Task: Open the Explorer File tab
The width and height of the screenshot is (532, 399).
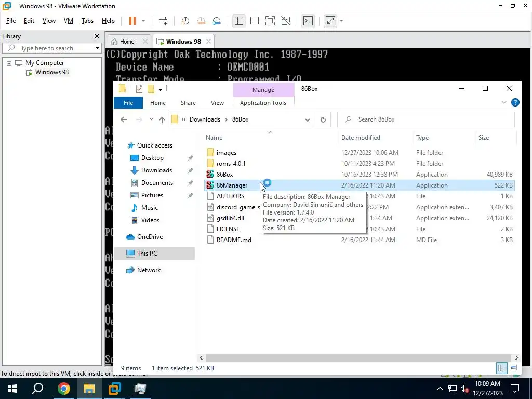Action: 128,103
